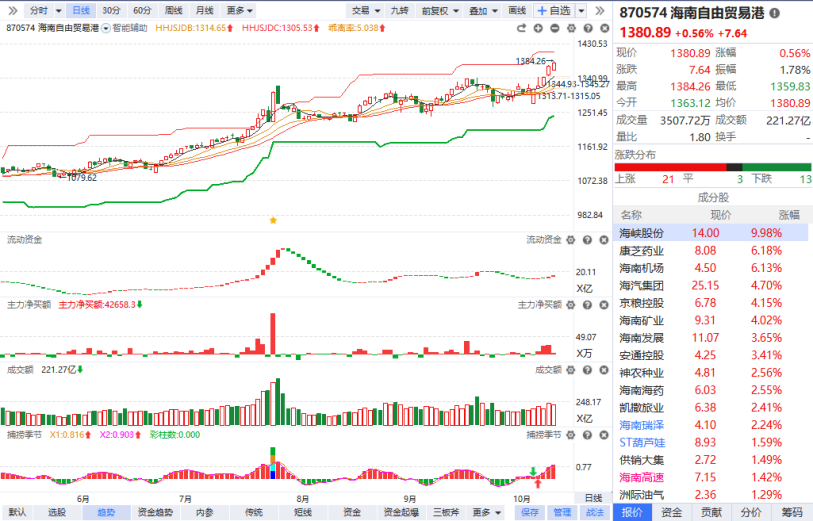Switch chart to 日线 period
Viewport: 813px width, 521px height.
coord(80,10)
